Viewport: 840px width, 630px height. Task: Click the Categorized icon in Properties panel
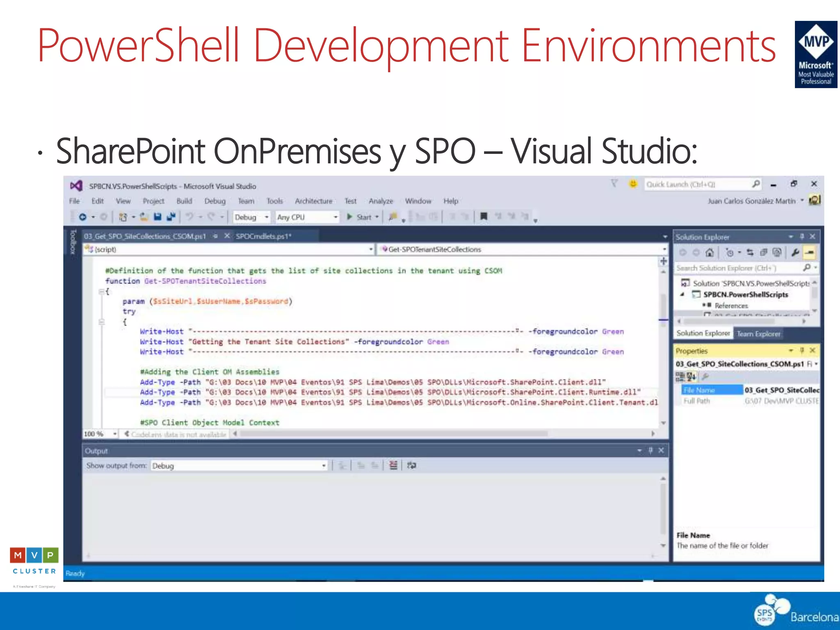tap(680, 377)
